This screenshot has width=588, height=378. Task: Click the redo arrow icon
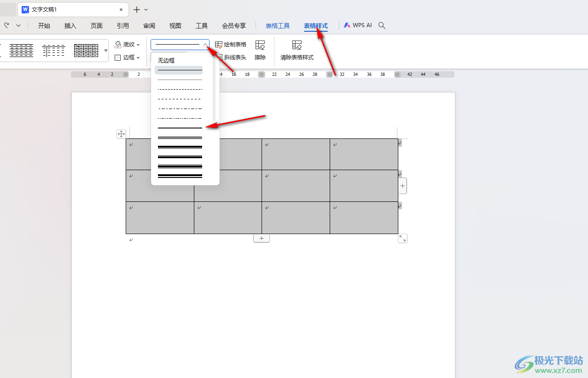(x=6, y=26)
